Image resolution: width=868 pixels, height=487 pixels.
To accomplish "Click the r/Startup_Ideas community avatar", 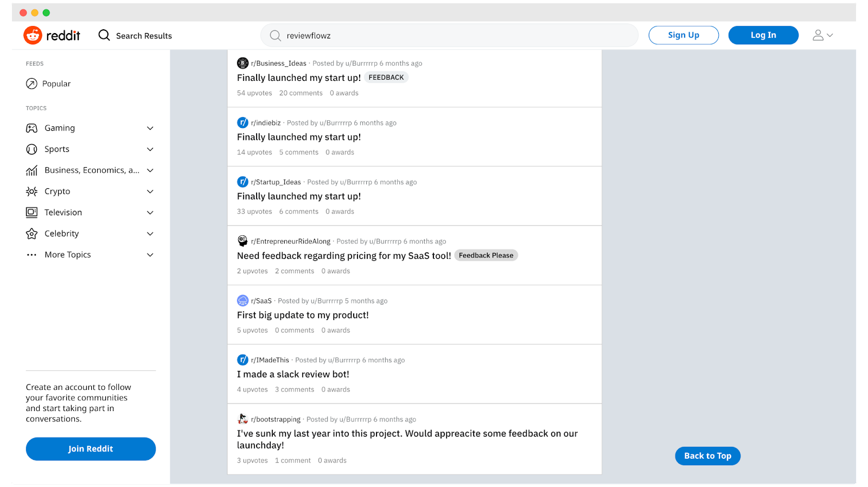I will [242, 182].
